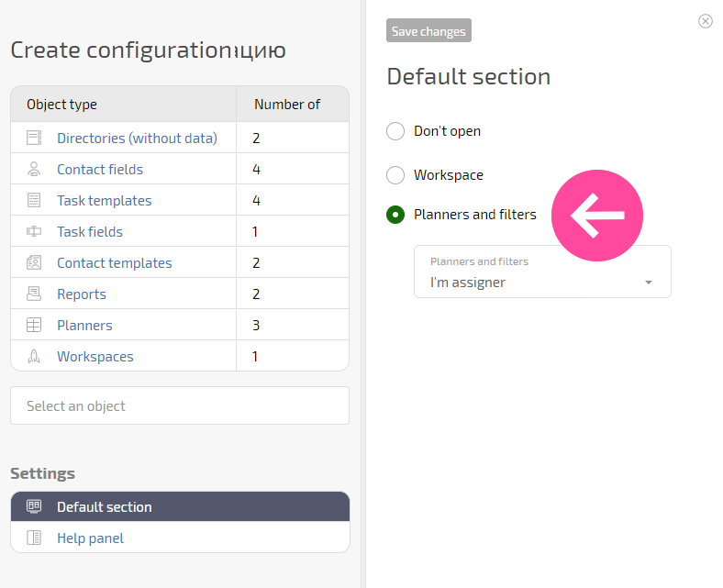
Task: Click the Task templates list icon
Action: pos(34,200)
